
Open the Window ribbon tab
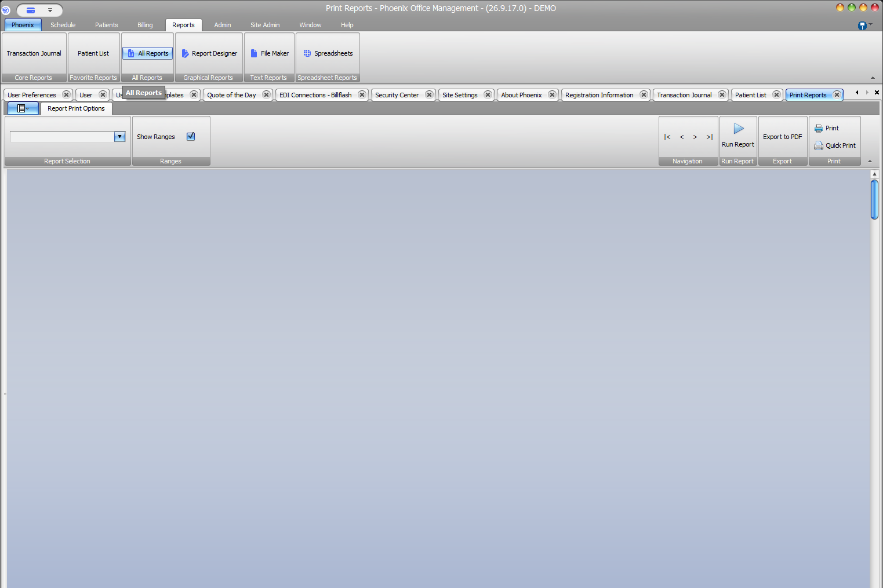pyautogui.click(x=310, y=25)
